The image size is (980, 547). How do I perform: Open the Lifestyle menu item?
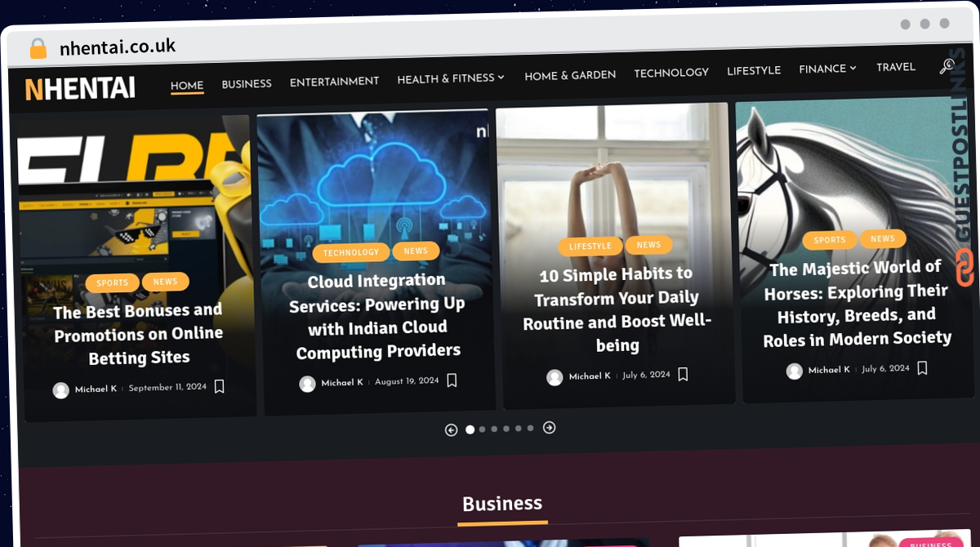pyautogui.click(x=754, y=70)
